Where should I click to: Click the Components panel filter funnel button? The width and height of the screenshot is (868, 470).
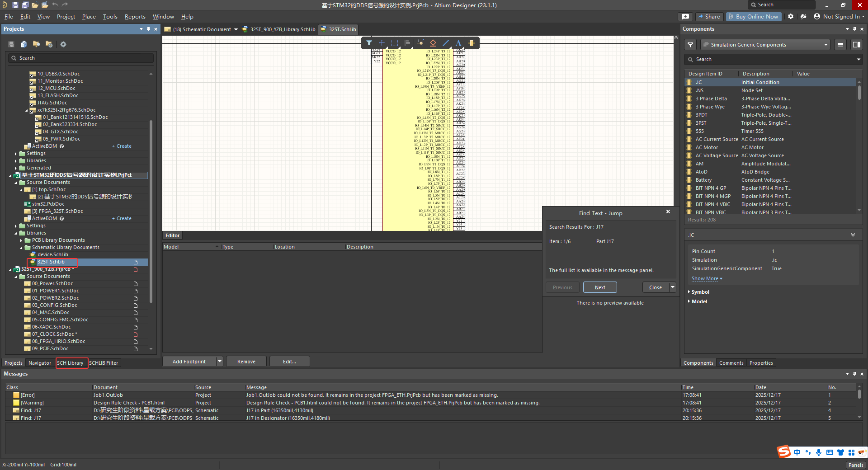690,45
